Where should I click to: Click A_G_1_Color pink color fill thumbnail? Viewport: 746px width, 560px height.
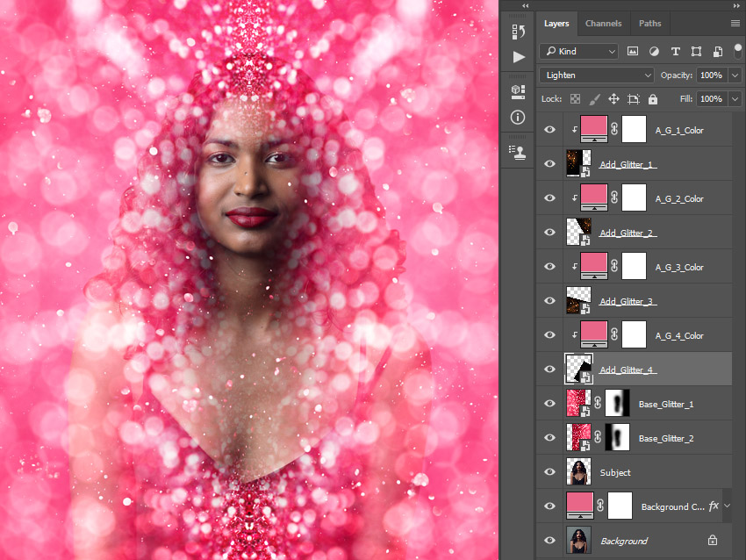[x=594, y=129]
